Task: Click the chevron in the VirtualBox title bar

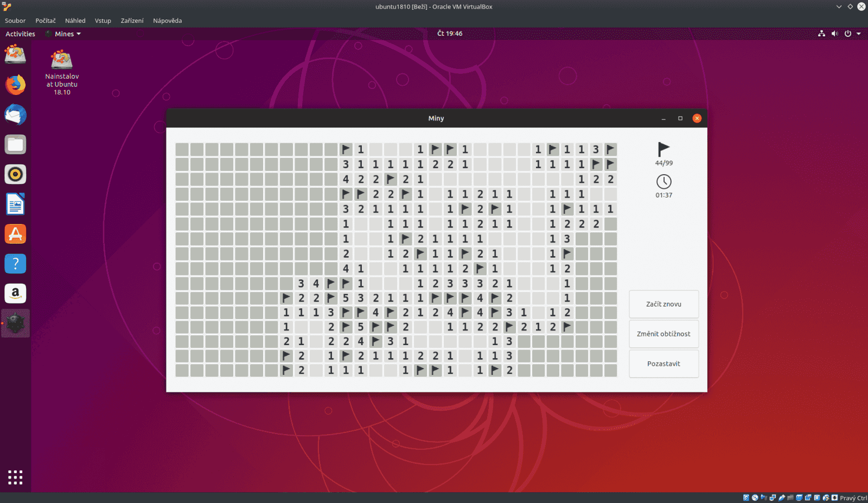Action: pyautogui.click(x=839, y=7)
